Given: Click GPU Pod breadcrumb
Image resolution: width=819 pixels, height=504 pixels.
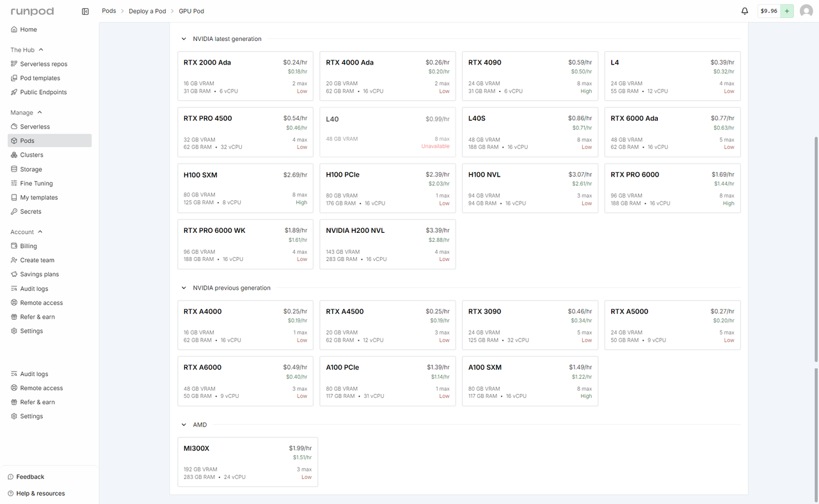Looking at the screenshot, I should point(191,11).
